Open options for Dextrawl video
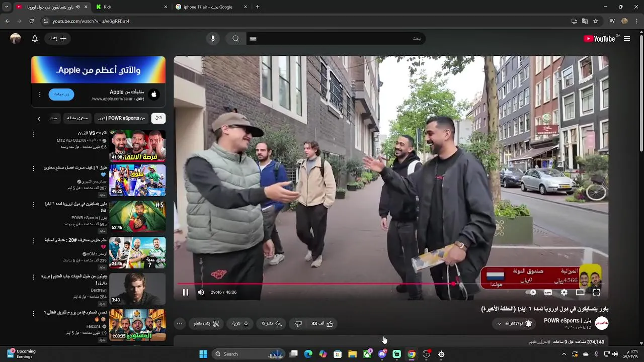This screenshot has width=644, height=362. pyautogui.click(x=34, y=277)
